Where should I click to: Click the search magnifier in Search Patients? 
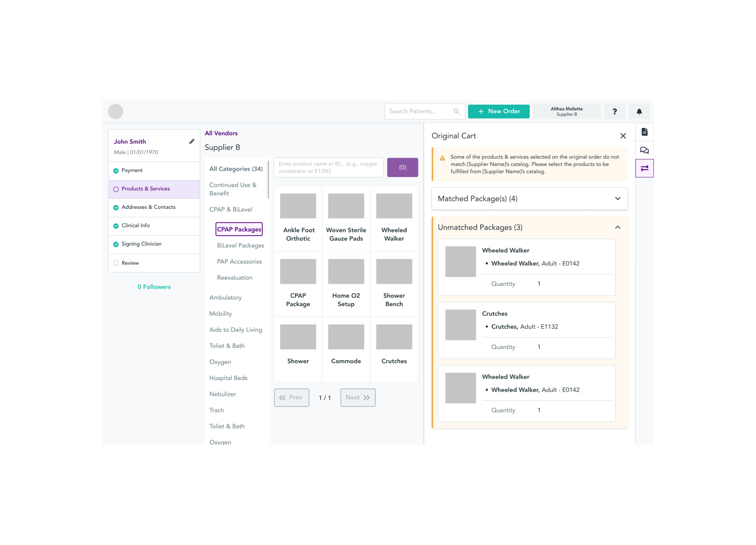[x=456, y=112]
